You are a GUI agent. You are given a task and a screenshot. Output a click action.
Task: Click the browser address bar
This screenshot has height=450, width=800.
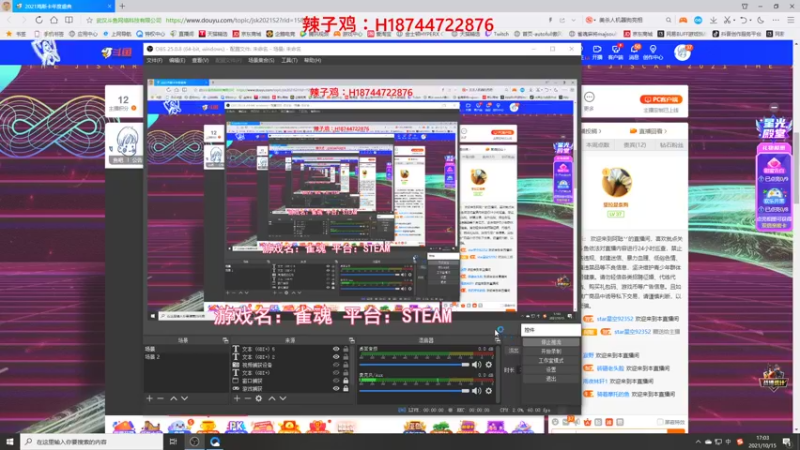click(316, 20)
